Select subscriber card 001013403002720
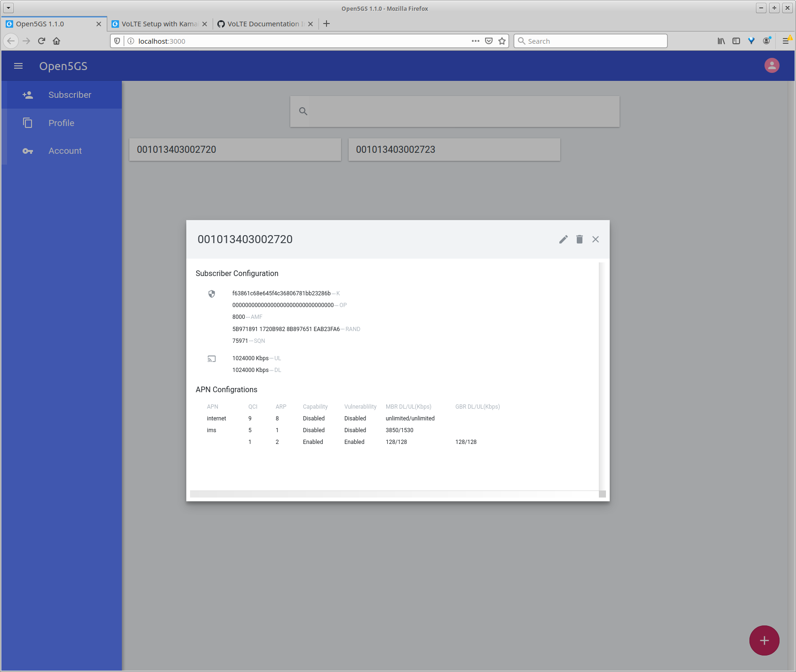 235,150
